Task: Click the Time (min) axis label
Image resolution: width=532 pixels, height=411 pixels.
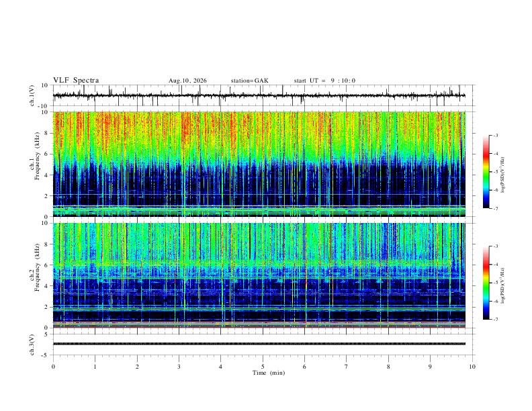Action: (269, 373)
